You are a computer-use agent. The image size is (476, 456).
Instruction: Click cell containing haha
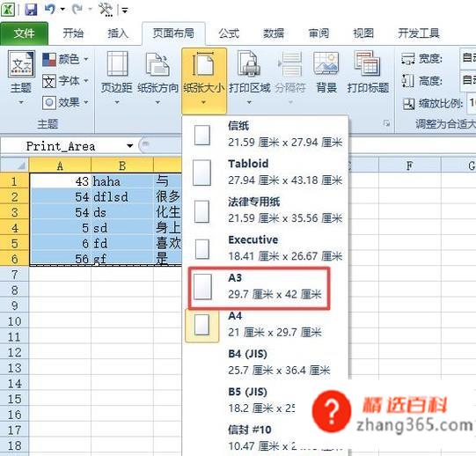point(122,181)
